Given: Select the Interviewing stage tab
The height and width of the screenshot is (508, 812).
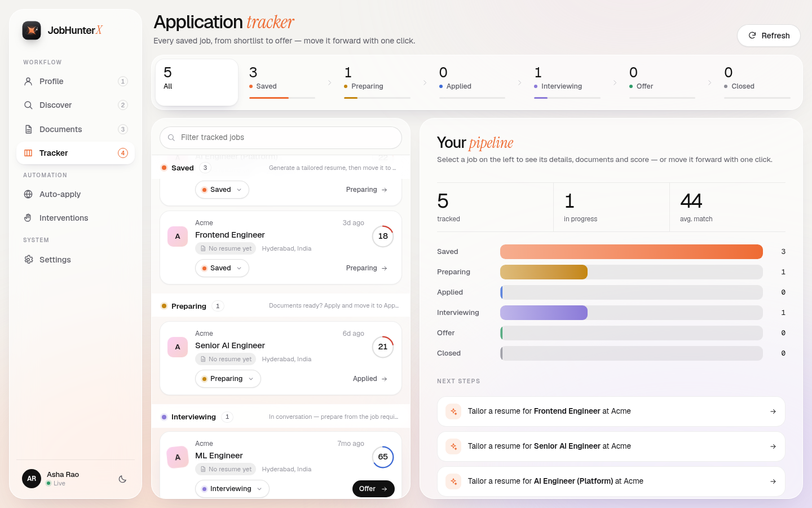Looking at the screenshot, I should tap(567, 82).
